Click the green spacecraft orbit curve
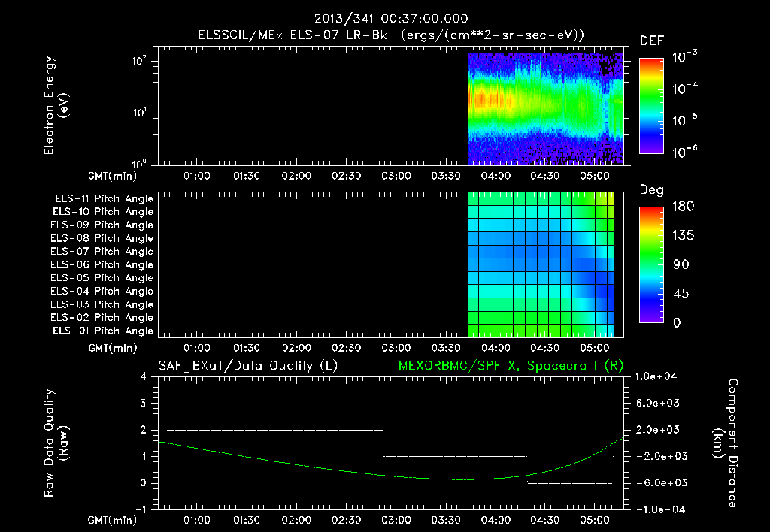The width and height of the screenshot is (770, 532). tap(391, 475)
